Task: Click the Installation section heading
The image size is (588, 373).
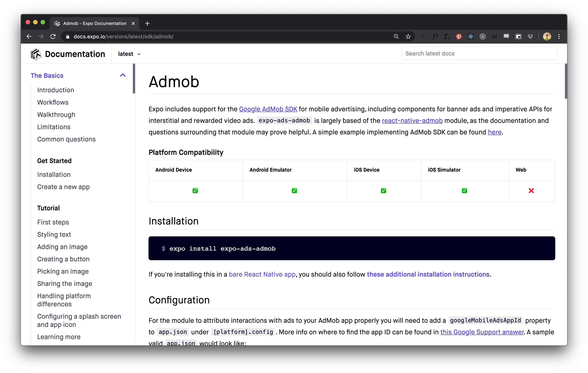Action: click(174, 221)
